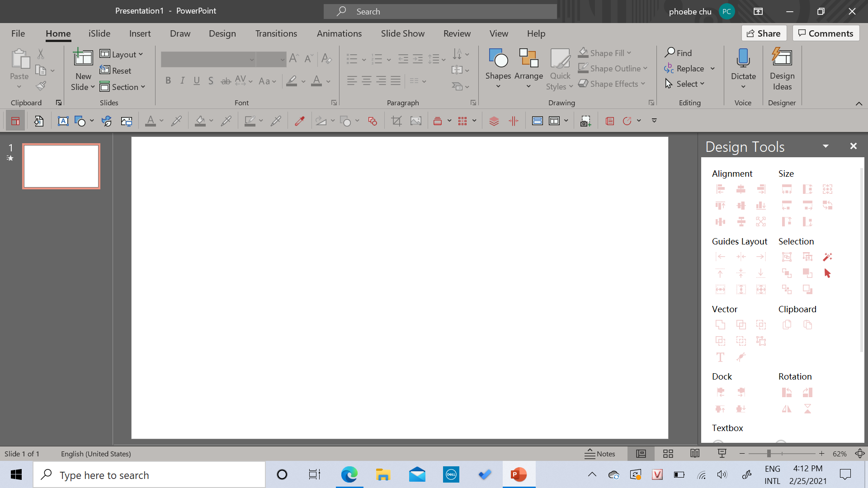Click Increase Font Size icon

294,58
